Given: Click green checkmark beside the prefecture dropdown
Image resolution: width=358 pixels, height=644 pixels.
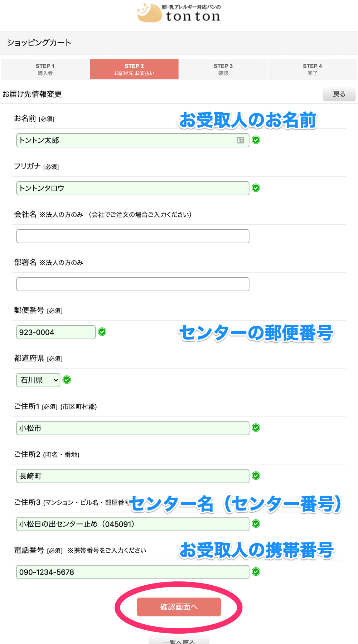Looking at the screenshot, I should tap(67, 380).
